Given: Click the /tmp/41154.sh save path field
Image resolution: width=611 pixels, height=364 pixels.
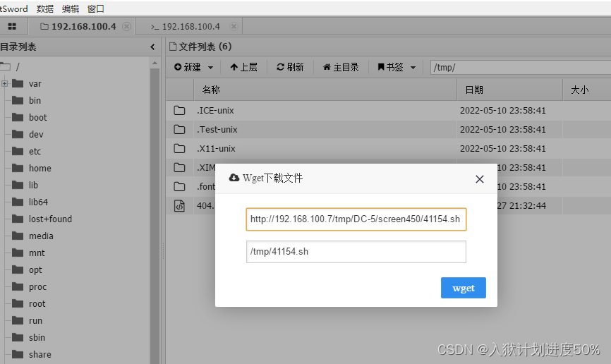Looking at the screenshot, I should point(356,252).
